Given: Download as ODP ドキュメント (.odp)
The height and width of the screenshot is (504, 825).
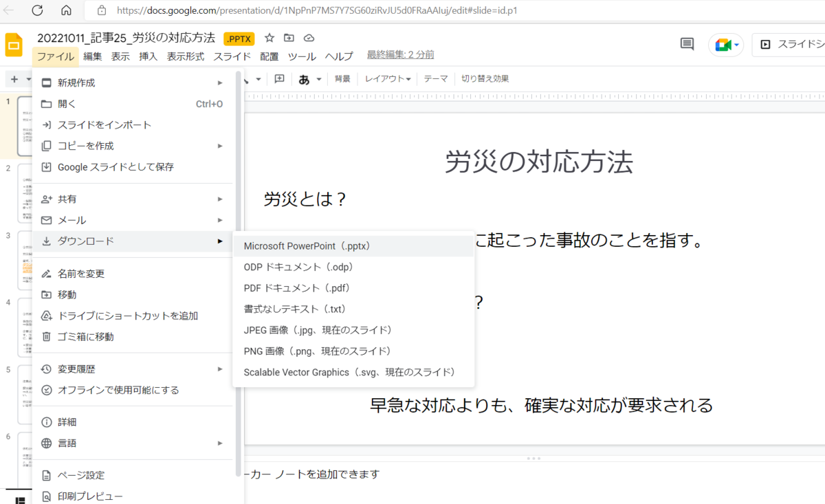Looking at the screenshot, I should pyautogui.click(x=353, y=267).
